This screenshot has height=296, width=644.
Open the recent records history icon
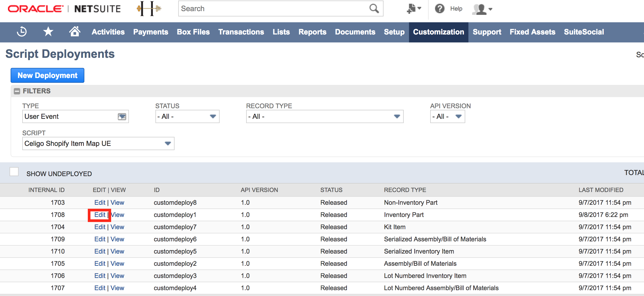click(22, 32)
